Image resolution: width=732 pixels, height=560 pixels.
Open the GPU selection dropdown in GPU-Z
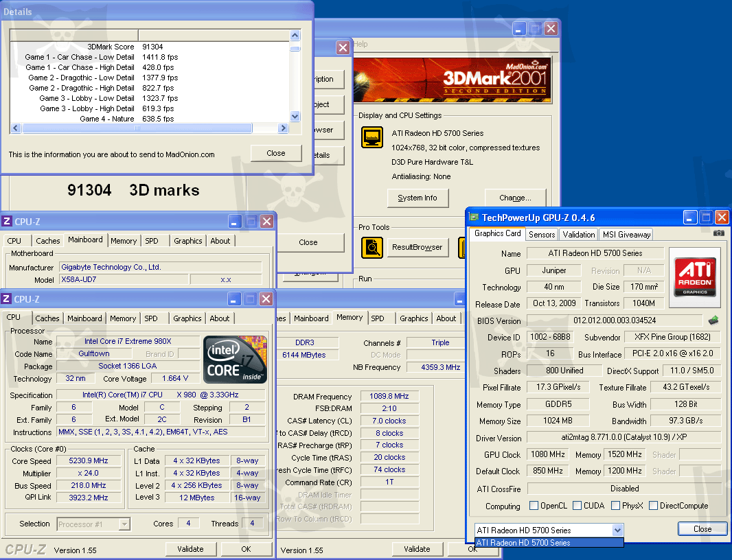point(617,530)
